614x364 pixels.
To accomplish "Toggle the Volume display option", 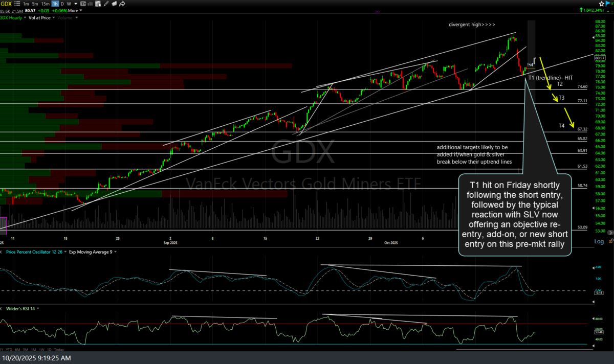I will click(x=65, y=17).
